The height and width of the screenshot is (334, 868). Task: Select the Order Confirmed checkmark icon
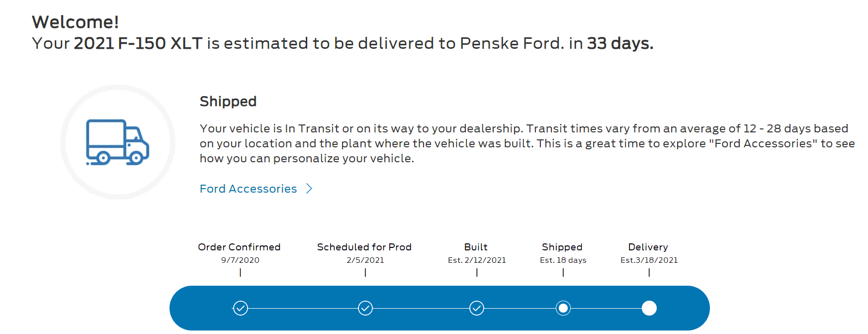tap(241, 308)
